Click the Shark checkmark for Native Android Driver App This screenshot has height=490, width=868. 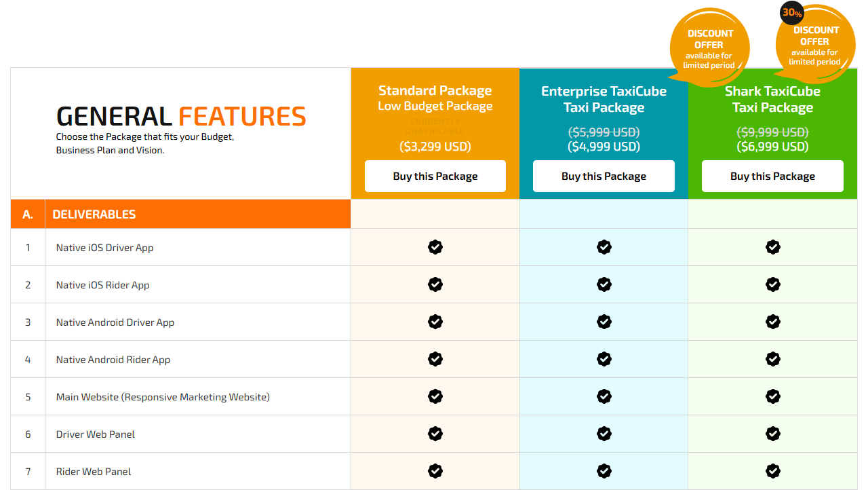tap(772, 322)
